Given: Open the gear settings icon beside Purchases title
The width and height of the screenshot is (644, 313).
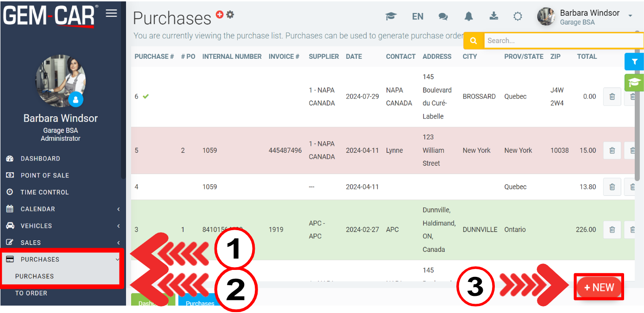Looking at the screenshot, I should click(230, 15).
